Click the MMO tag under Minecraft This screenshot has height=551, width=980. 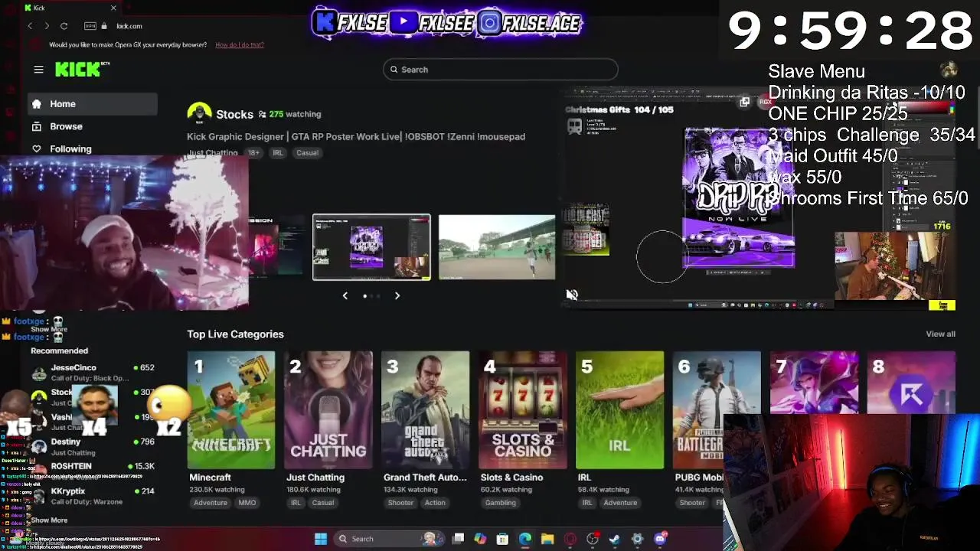coord(247,503)
